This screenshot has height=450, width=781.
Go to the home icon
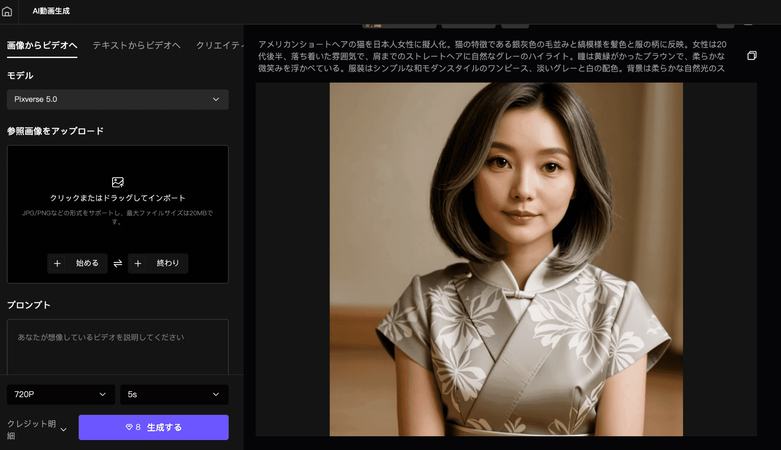[x=7, y=11]
